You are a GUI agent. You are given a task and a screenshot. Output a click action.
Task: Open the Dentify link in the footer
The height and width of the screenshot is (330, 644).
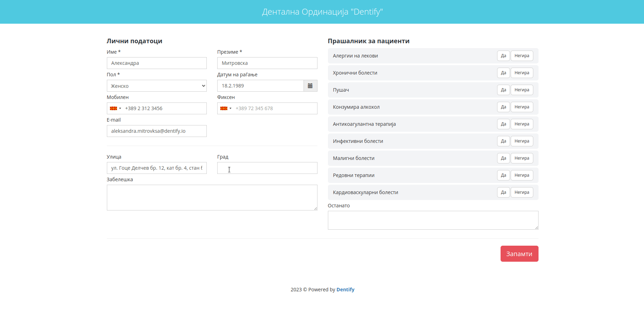point(345,289)
